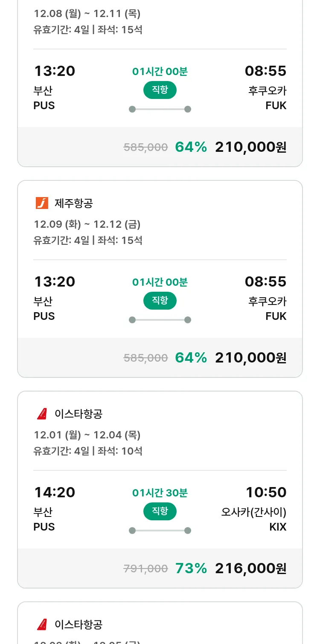Tap Eastar logo on the 12.01–12.04 card
Viewport: 320px width, 644px height.
[x=42, y=414]
